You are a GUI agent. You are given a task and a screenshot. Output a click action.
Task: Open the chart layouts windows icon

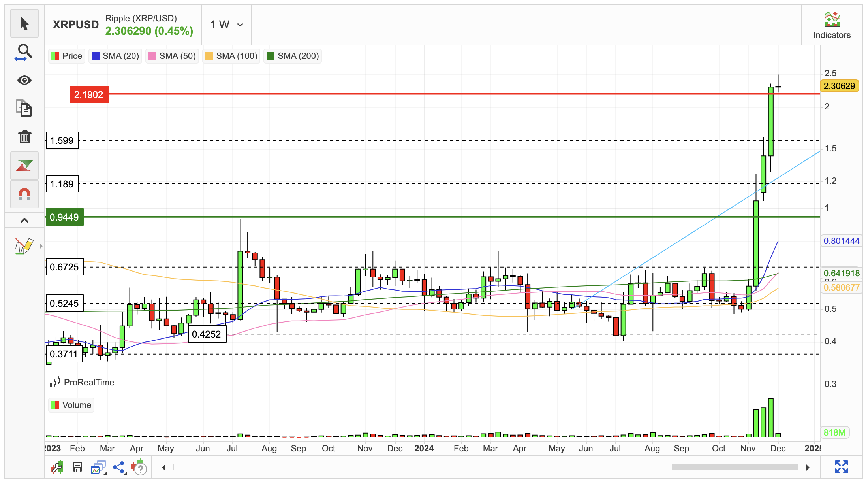coord(98,467)
